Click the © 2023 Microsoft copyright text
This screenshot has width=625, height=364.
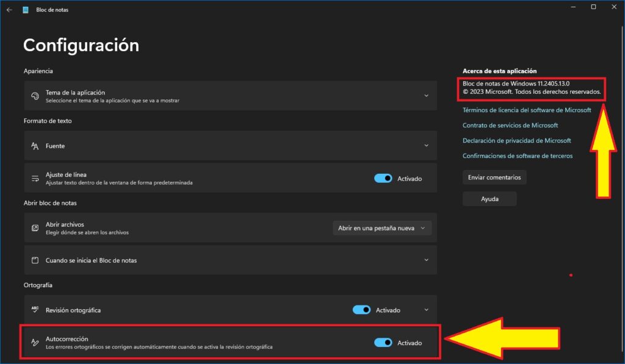(532, 91)
